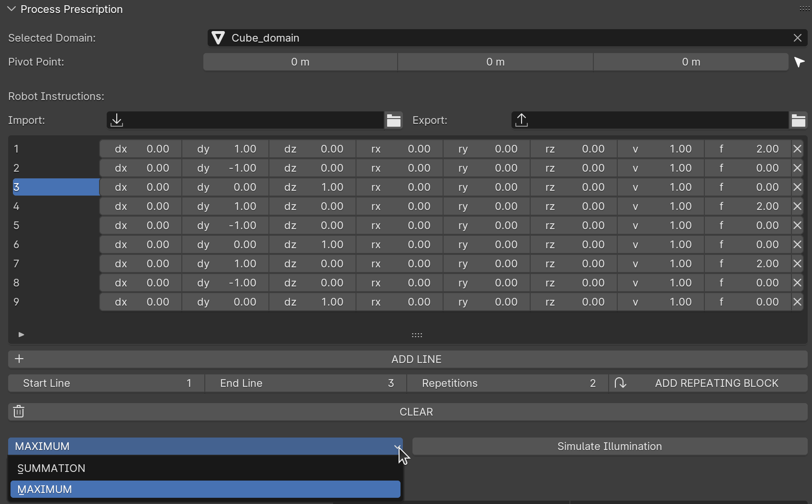Select highlighted instruction row 3
This screenshot has height=504, width=812.
click(x=55, y=187)
